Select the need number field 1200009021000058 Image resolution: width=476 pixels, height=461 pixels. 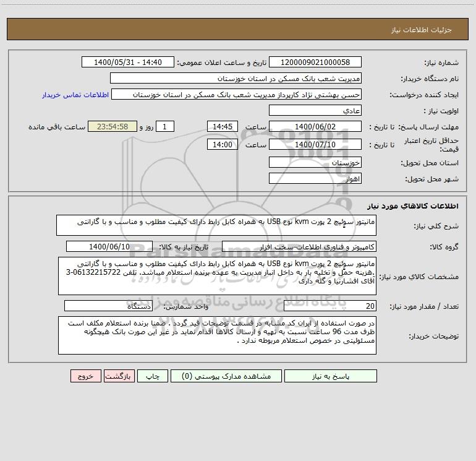(x=315, y=62)
